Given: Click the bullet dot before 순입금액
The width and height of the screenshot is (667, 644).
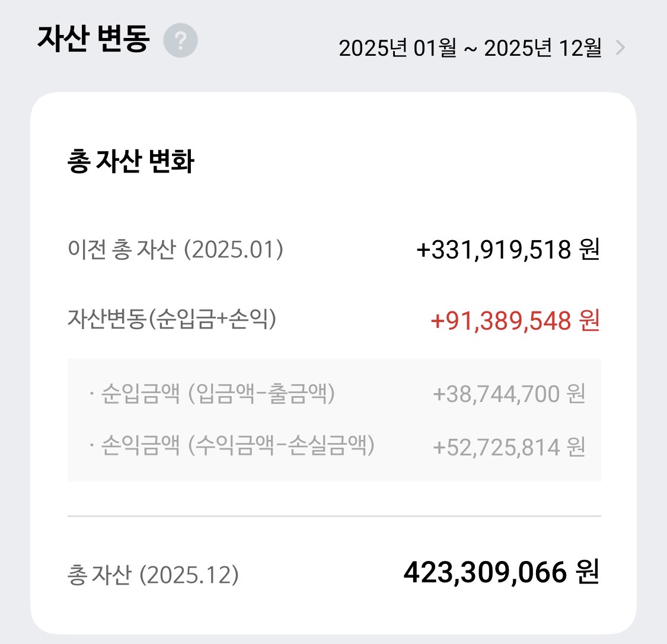Looking at the screenshot, I should pyautogui.click(x=91, y=394).
